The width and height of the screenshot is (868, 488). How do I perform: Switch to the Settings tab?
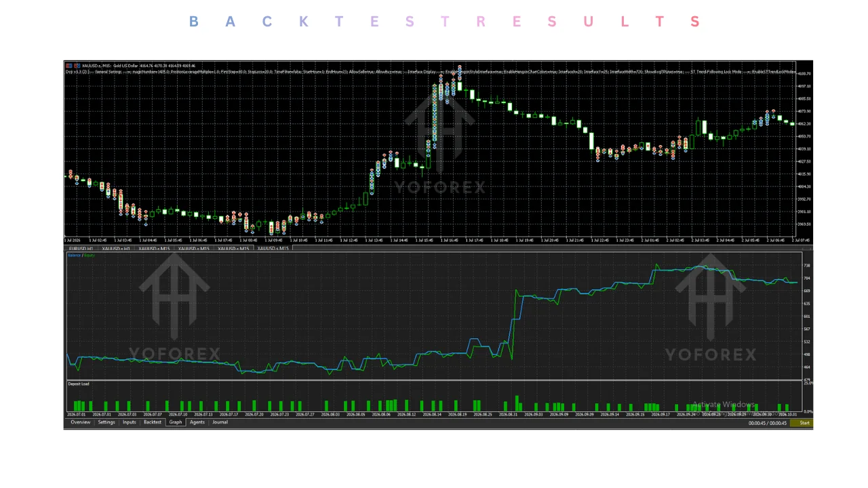coord(106,422)
